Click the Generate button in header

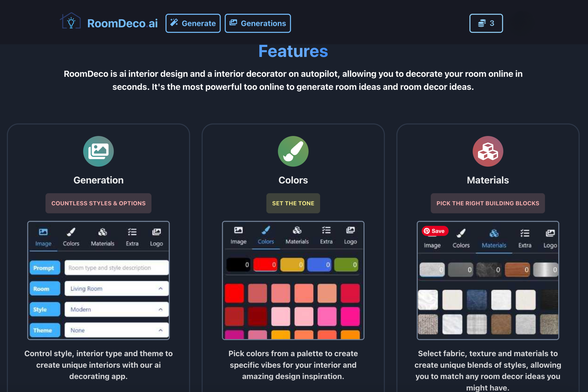193,23
